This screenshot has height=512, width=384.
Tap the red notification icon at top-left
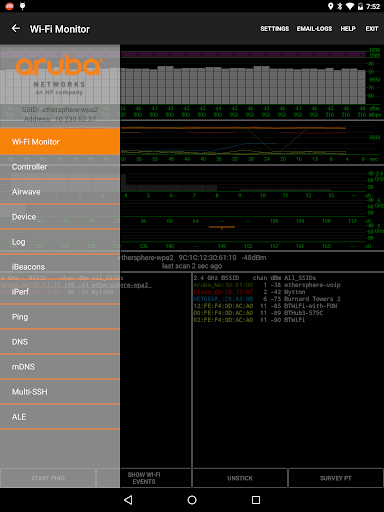click(x=9, y=6)
